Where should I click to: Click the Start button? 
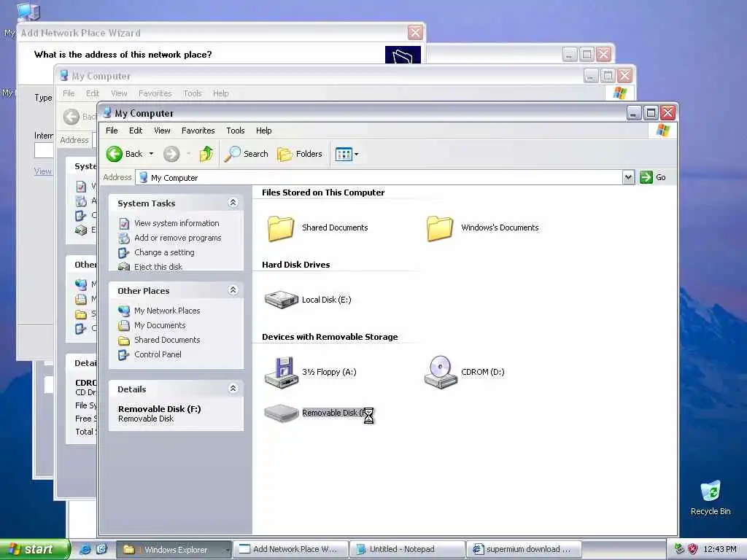click(34, 549)
